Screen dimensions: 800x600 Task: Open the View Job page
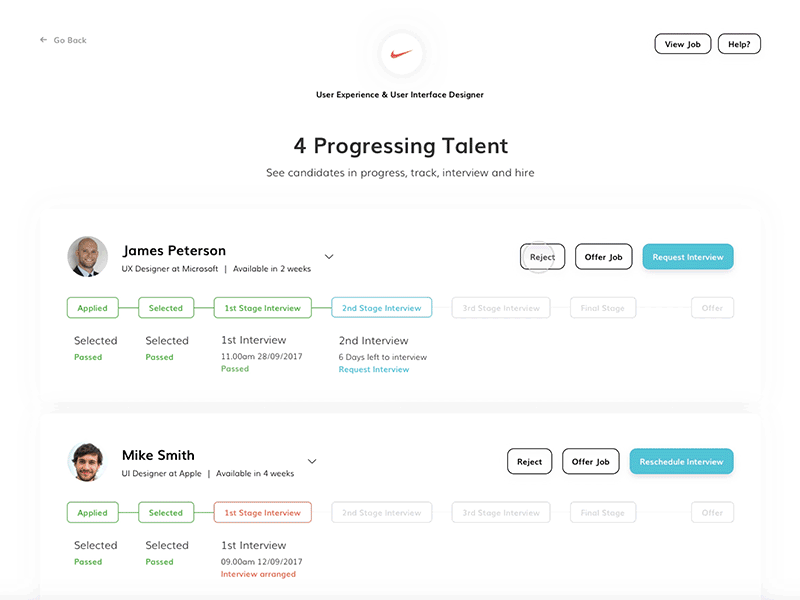click(x=683, y=44)
